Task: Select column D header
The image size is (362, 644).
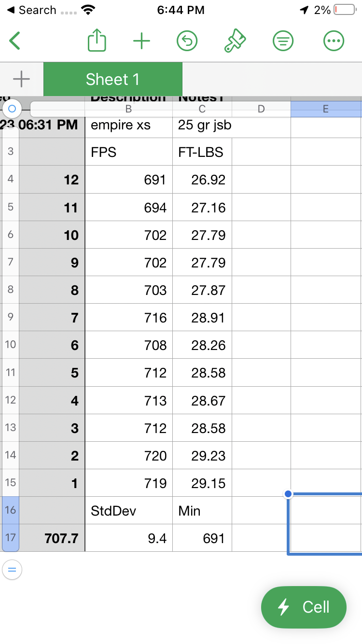Action: 261,109
